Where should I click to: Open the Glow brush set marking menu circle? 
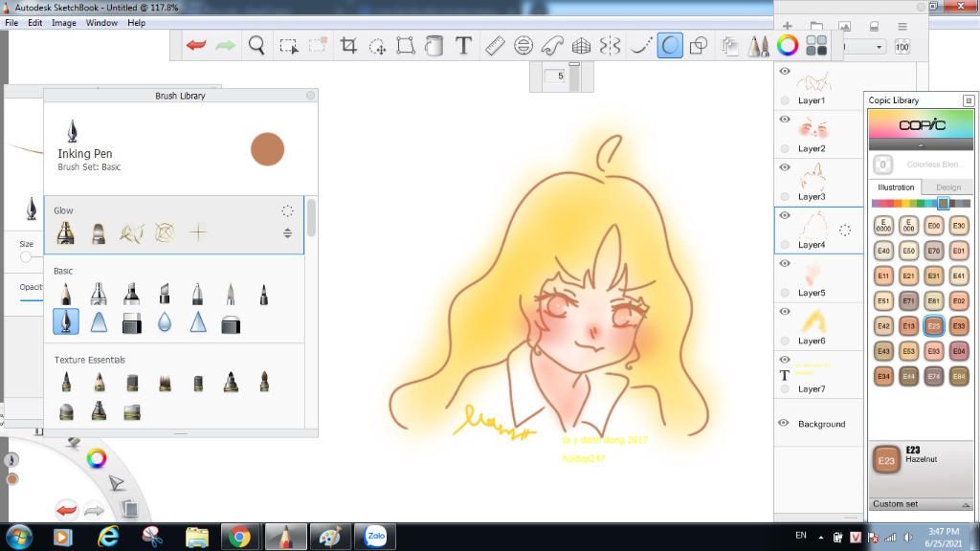tap(287, 211)
